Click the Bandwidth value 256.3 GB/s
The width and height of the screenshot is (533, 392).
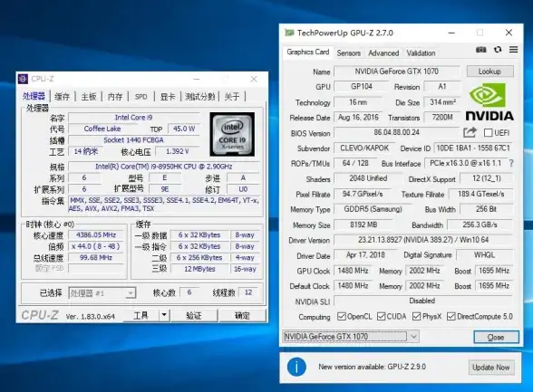480,225
